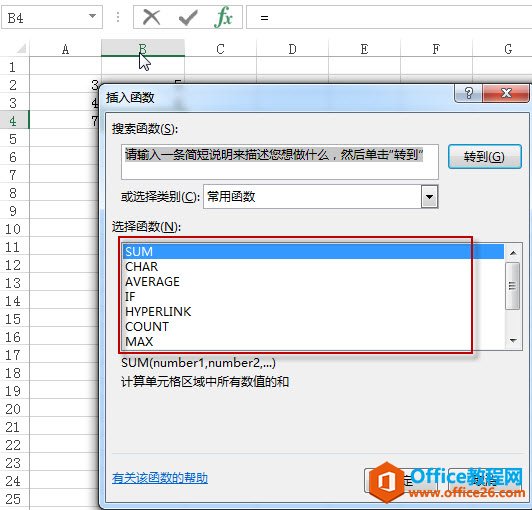Confirm formula entry with the checkmark icon
Viewport: 532px width, 510px height.
click(x=188, y=17)
